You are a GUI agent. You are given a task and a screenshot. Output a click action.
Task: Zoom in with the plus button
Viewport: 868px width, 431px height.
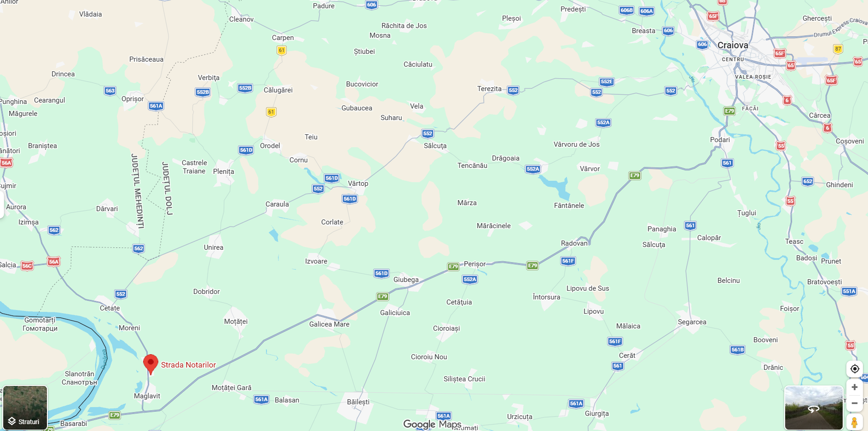pos(855,387)
